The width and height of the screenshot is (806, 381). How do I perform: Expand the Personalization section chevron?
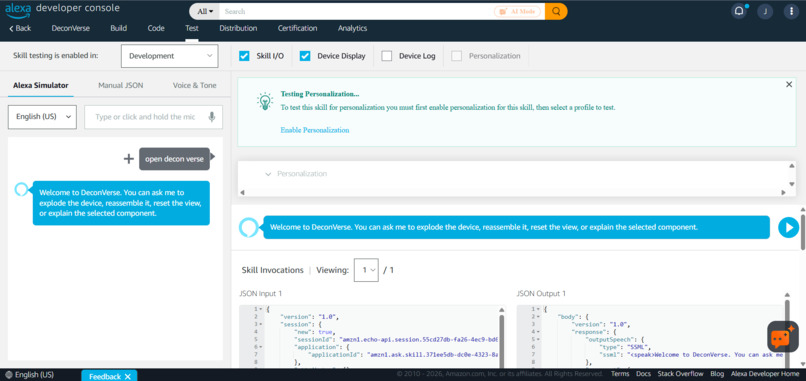[268, 174]
